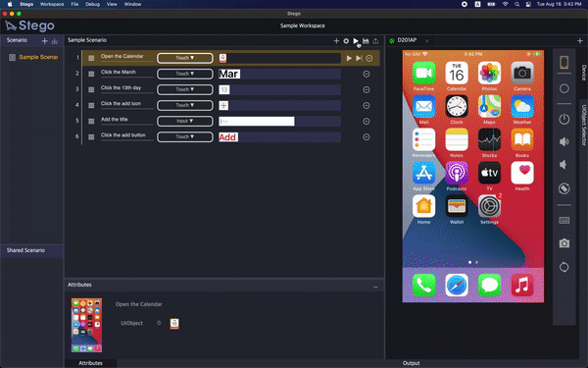This screenshot has width=588, height=368.
Task: Switch to the Attributes bottom tab
Action: click(90, 363)
